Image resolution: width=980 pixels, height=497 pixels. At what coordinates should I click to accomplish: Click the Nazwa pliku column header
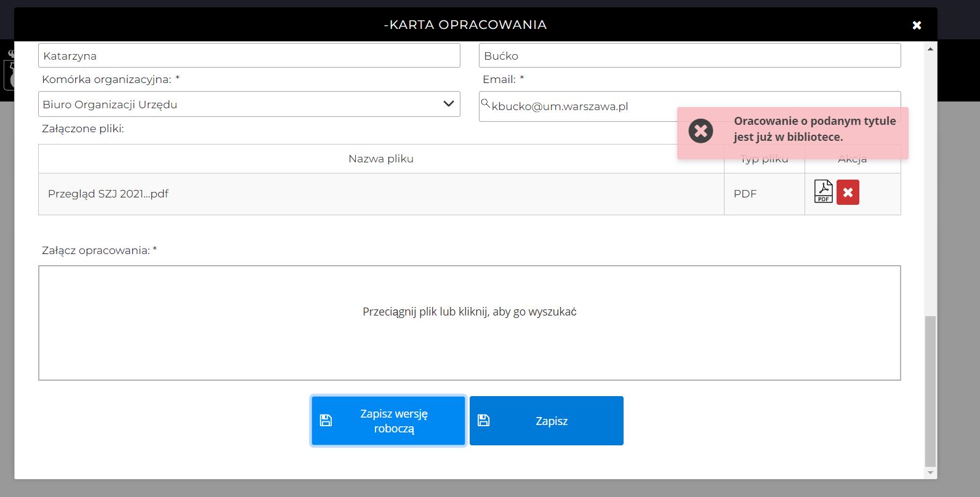(x=380, y=159)
